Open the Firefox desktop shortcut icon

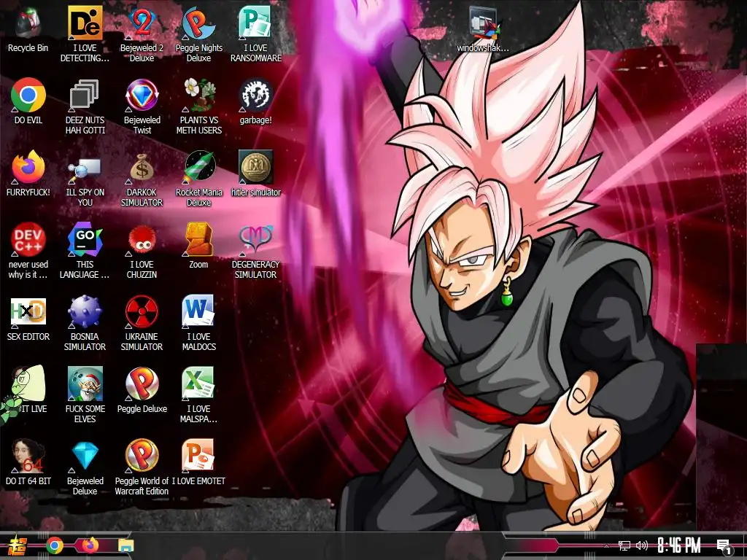click(x=28, y=168)
